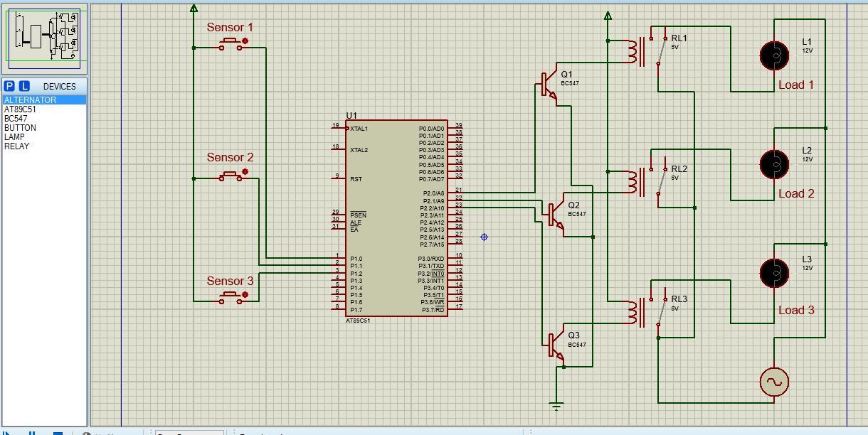Screen dimensions: 868x435
Task: Run the simulation with the play icon
Action: pos(5,432)
